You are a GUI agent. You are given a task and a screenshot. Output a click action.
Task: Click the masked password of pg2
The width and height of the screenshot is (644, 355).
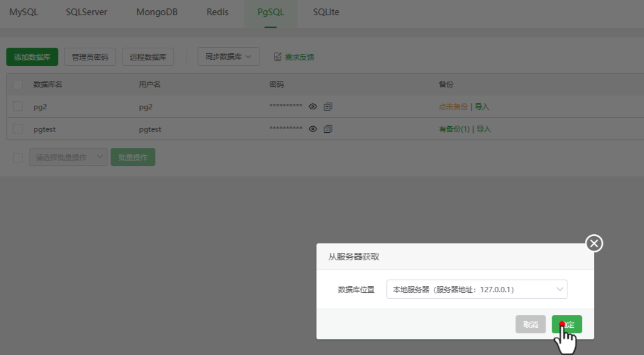tap(286, 106)
